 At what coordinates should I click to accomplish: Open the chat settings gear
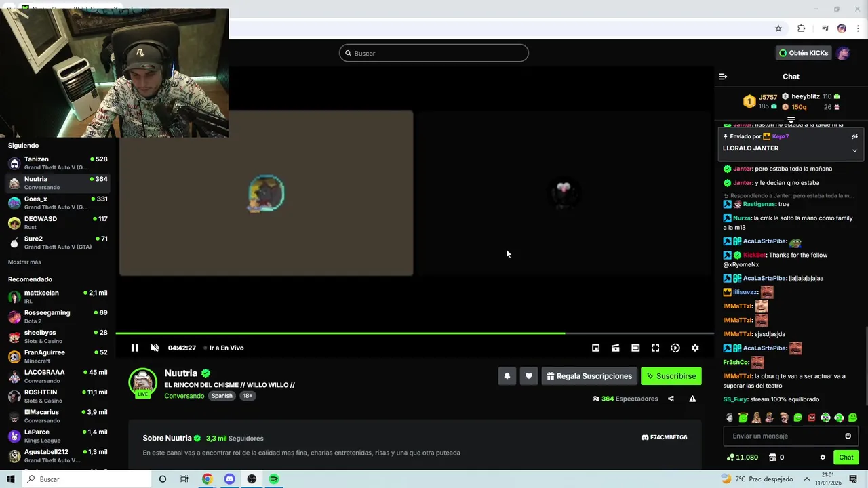(823, 457)
